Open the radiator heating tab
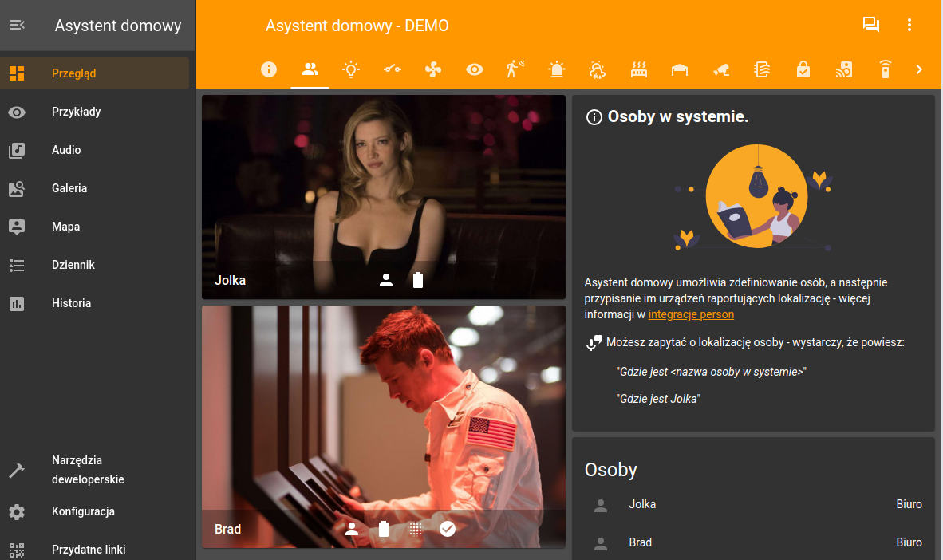 [x=639, y=69]
